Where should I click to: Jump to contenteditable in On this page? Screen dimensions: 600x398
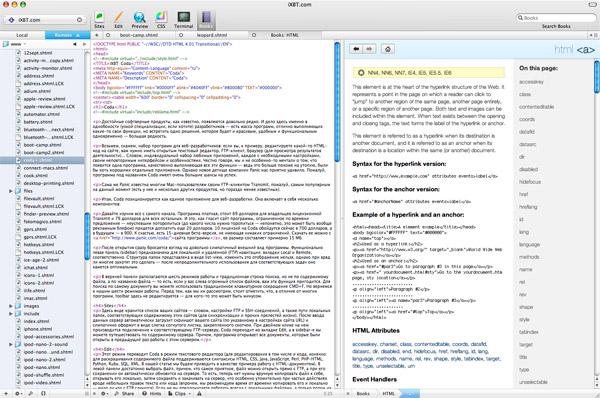point(536,107)
